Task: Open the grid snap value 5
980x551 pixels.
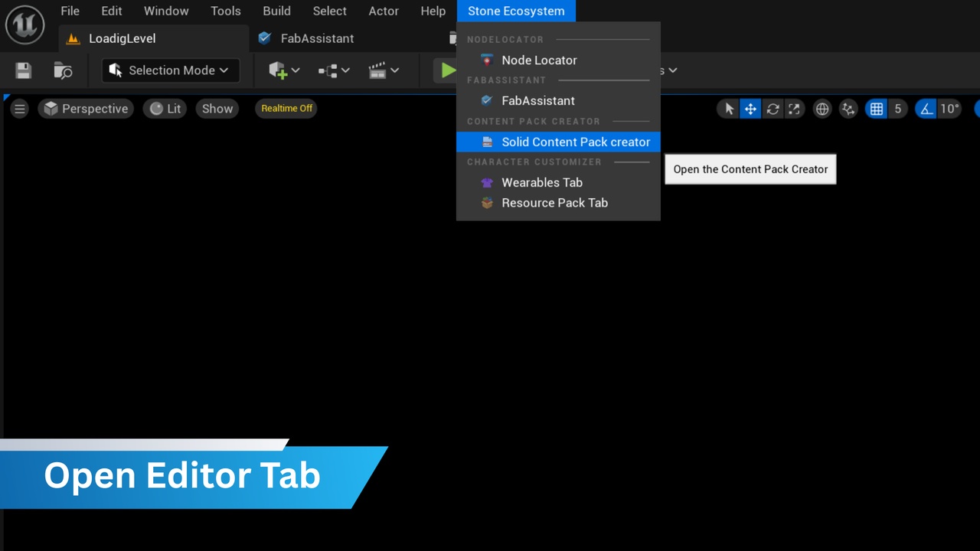Action: point(898,109)
